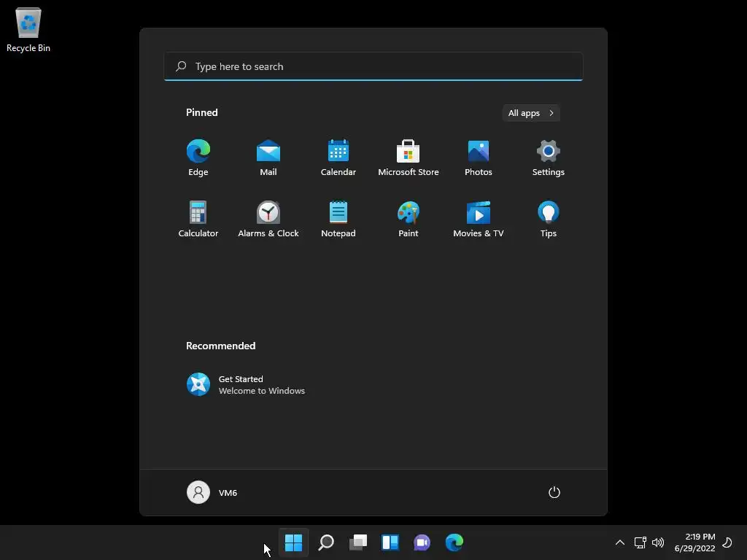Open Alarms & Clock
The height and width of the screenshot is (560, 747).
pos(268,219)
